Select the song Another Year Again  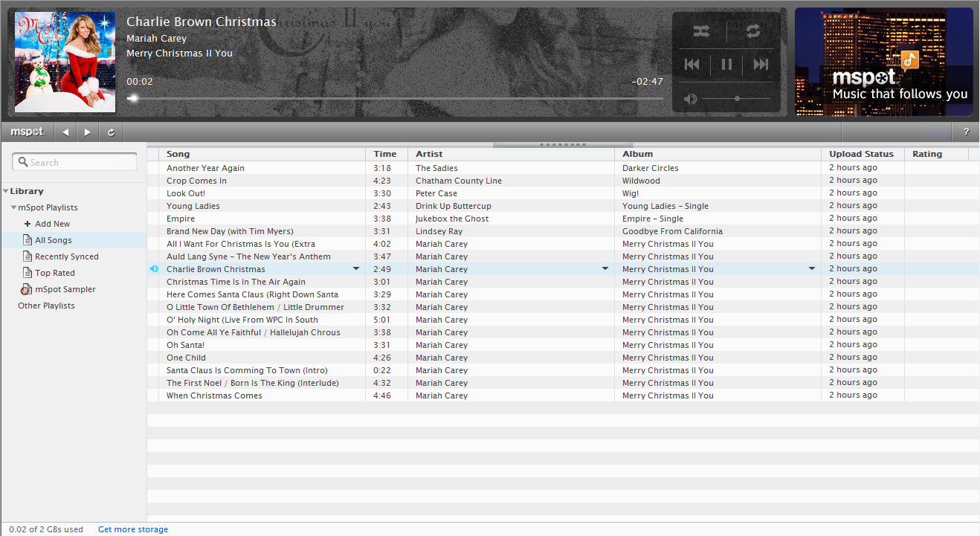(205, 168)
